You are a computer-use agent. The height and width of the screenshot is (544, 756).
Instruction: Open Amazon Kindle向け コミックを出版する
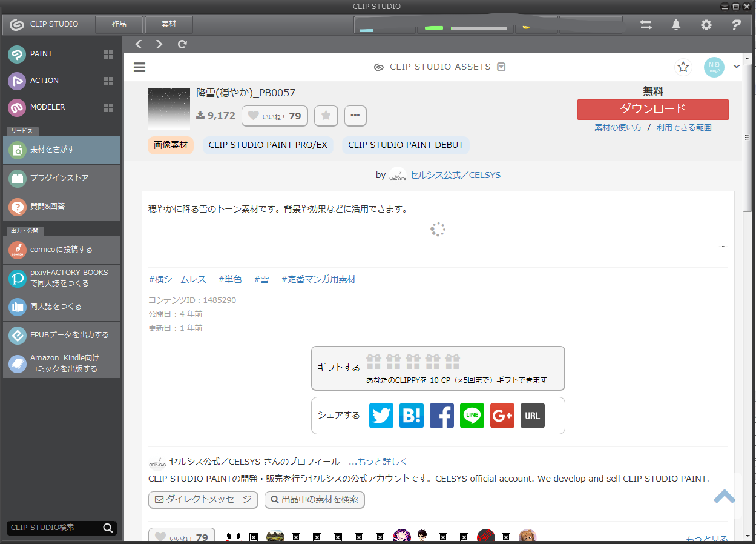(62, 364)
